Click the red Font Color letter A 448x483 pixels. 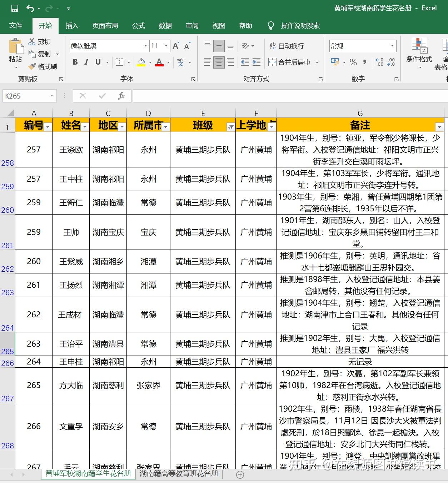pyautogui.click(x=159, y=62)
